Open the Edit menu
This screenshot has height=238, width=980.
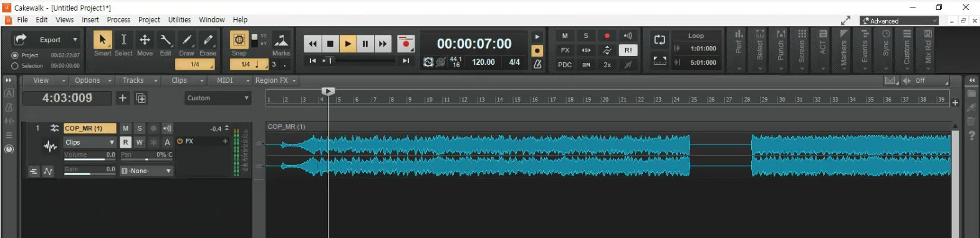(42, 20)
